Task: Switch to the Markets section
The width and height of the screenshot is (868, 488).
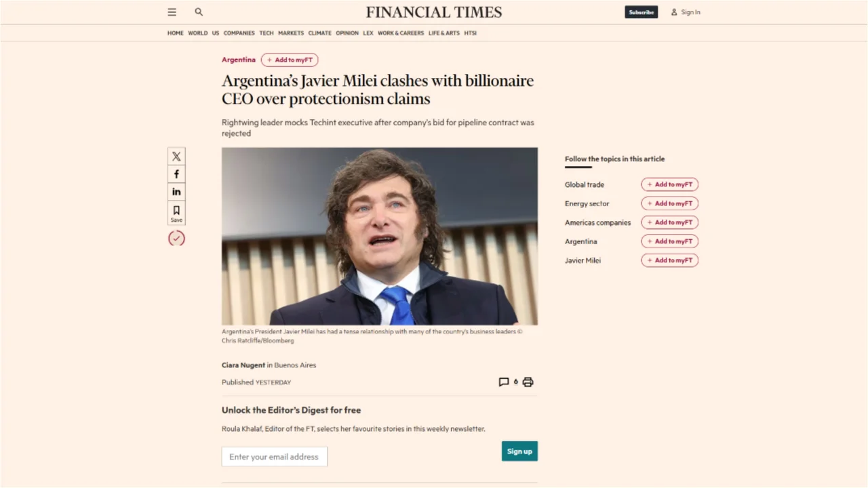Action: [x=291, y=33]
